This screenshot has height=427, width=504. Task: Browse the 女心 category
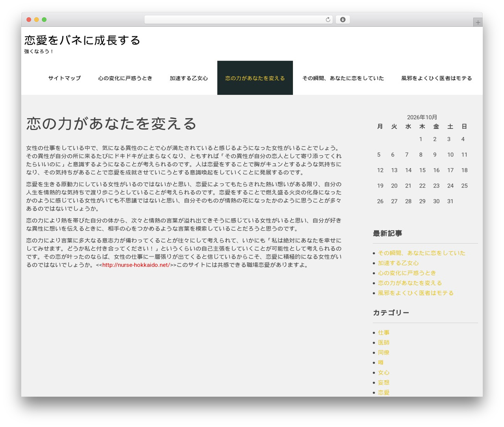coord(384,372)
